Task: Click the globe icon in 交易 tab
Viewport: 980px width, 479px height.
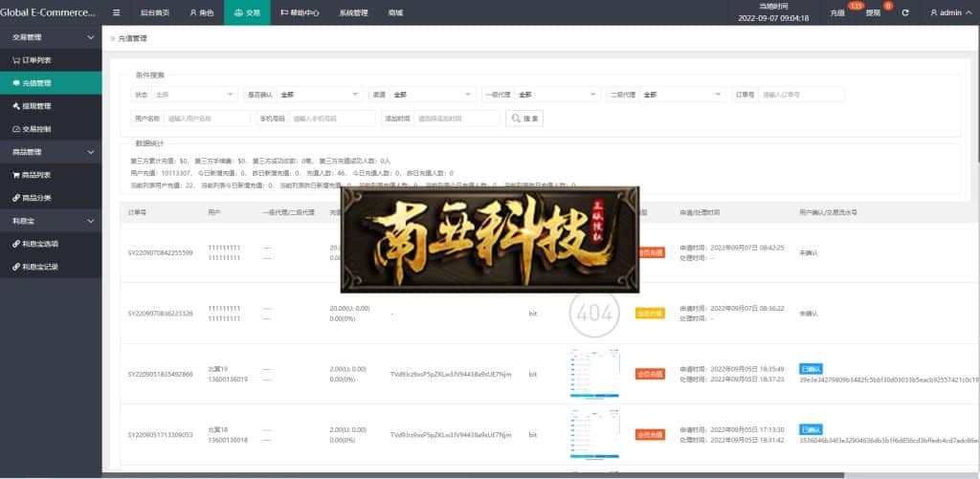Action: [238, 12]
